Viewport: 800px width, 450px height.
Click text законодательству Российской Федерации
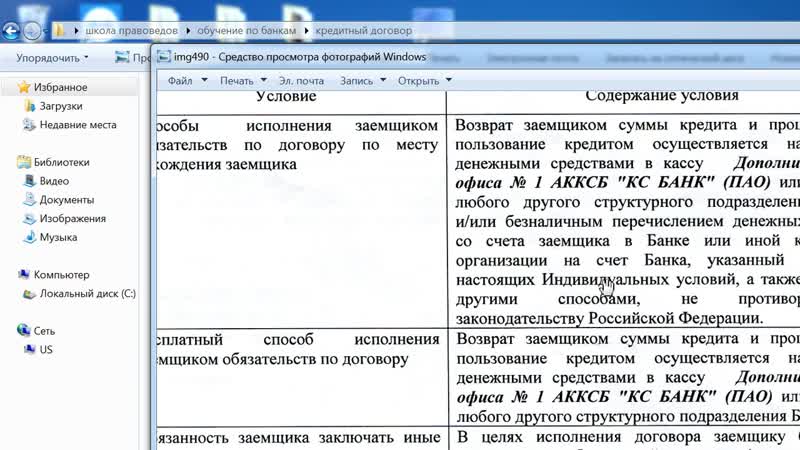(609, 318)
